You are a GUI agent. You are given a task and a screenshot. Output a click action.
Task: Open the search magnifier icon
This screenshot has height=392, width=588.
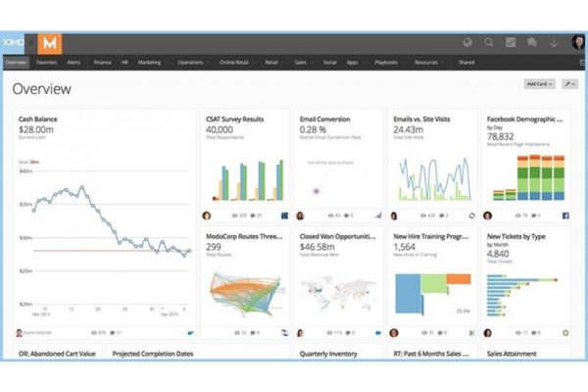(x=489, y=43)
